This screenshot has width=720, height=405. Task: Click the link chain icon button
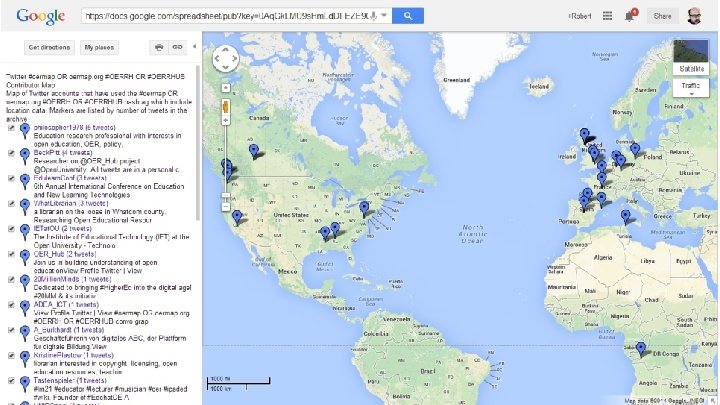pyautogui.click(x=177, y=47)
